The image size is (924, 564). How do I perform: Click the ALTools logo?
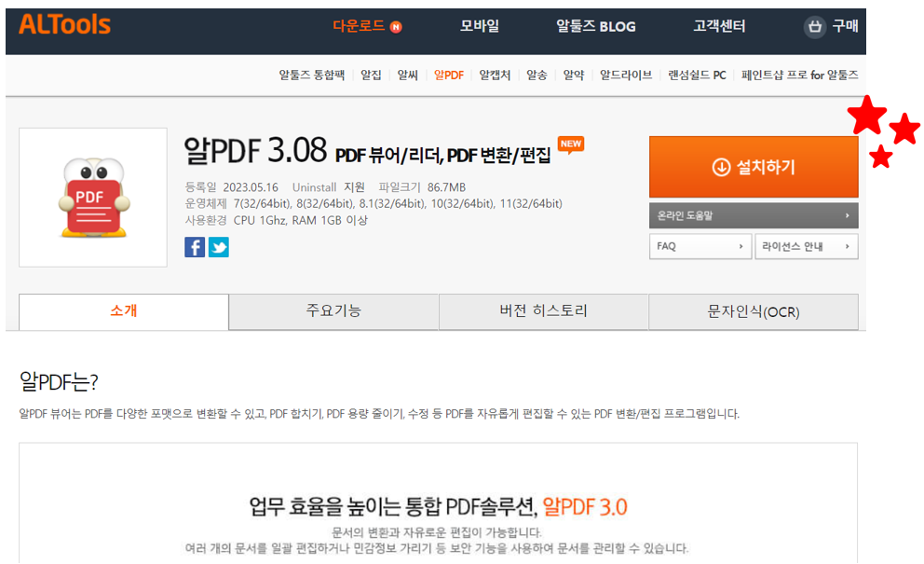point(65,25)
